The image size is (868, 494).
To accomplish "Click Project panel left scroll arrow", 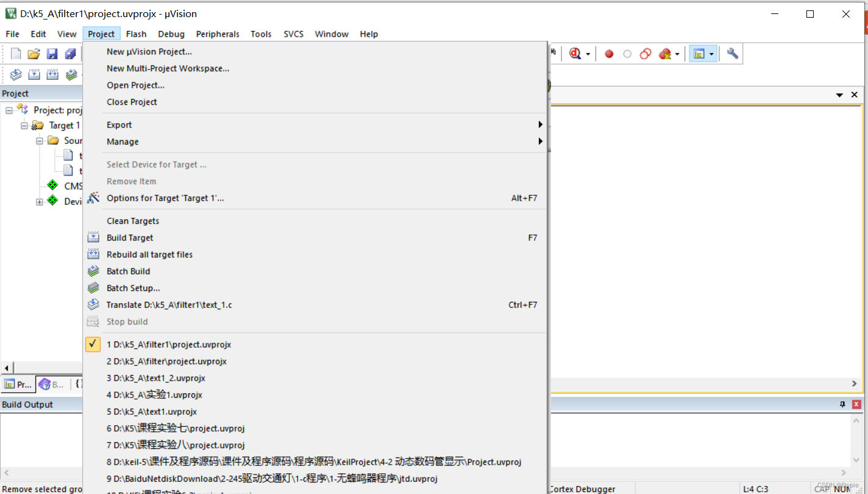I will click(x=7, y=368).
